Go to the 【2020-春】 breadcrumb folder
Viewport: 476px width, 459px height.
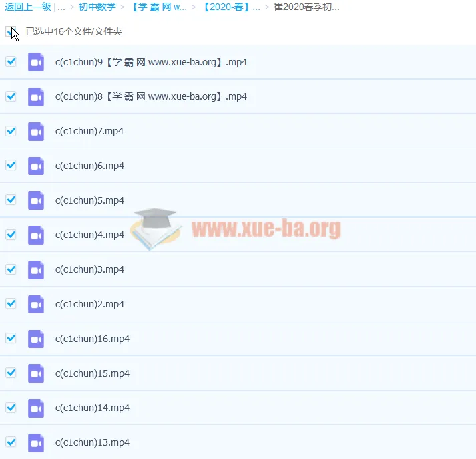click(x=231, y=7)
